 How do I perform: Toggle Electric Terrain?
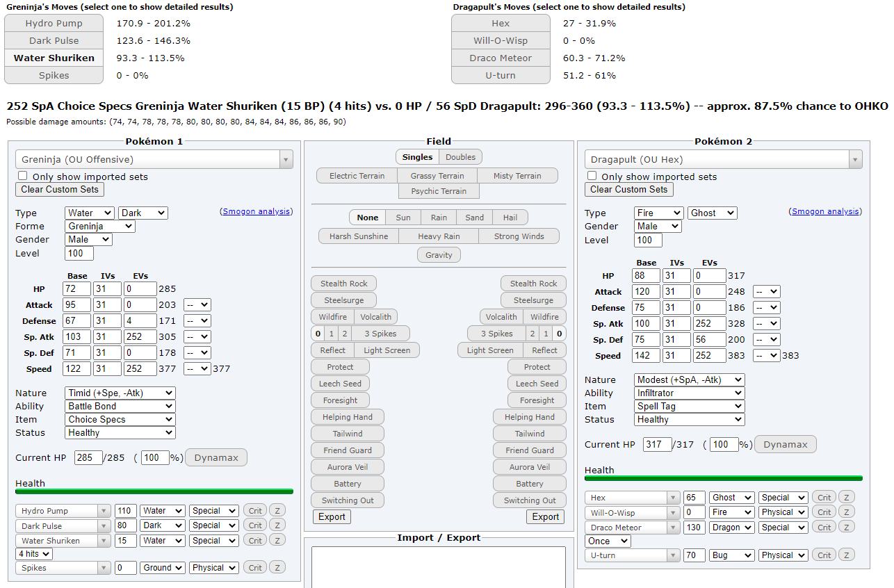coord(357,176)
